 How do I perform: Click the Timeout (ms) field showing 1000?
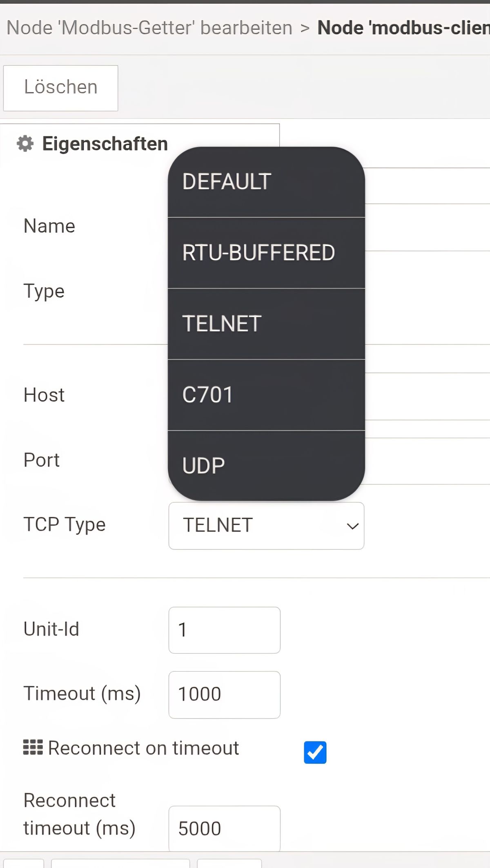coord(224,694)
